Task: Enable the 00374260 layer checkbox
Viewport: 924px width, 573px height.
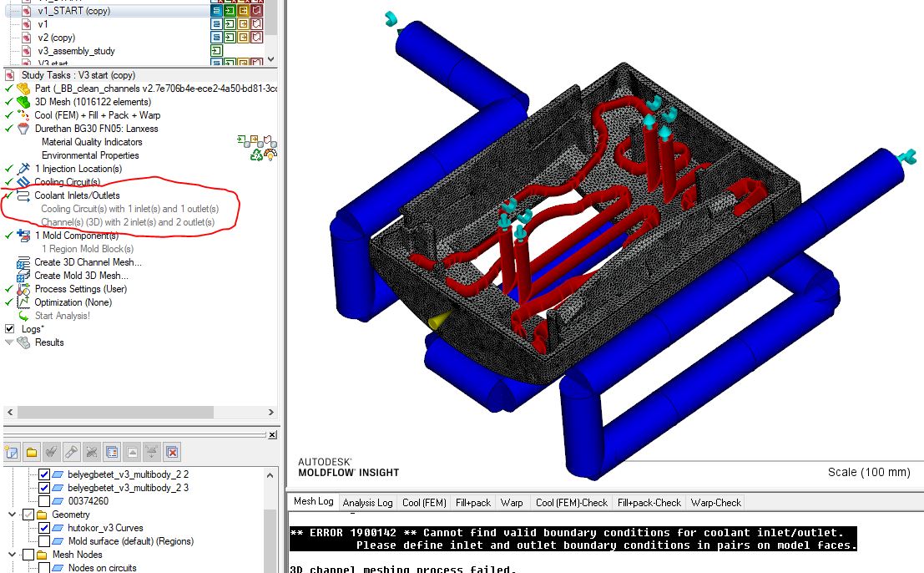Action: [x=45, y=500]
